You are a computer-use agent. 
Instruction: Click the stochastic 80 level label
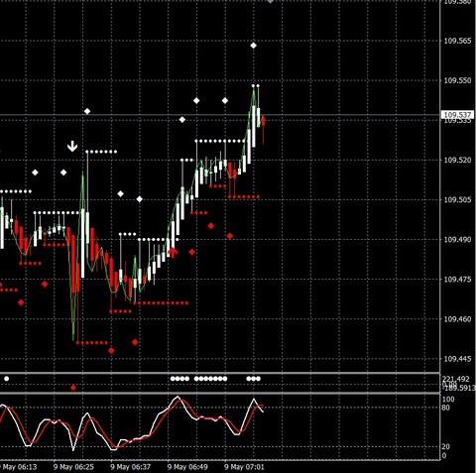[x=446, y=408]
